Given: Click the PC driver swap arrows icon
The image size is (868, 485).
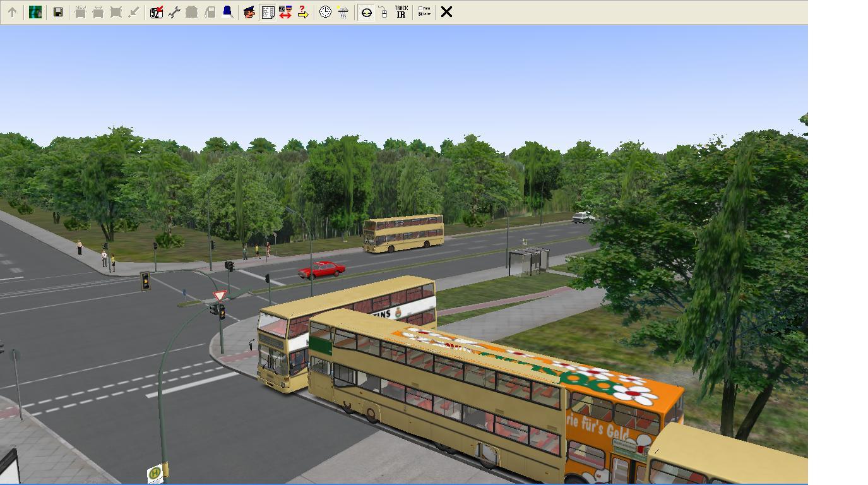Looking at the screenshot, I should 285,12.
